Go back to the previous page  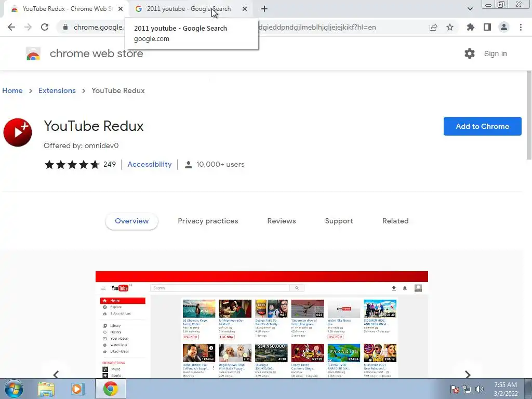11,27
